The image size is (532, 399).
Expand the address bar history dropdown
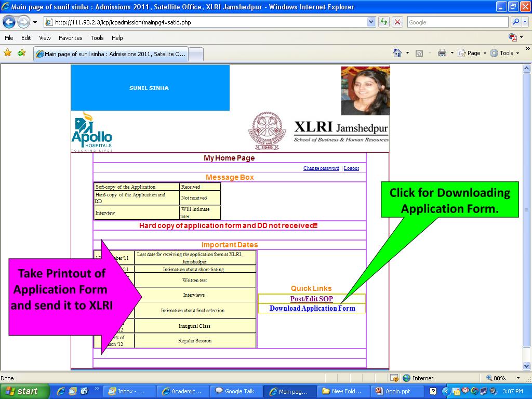point(371,22)
